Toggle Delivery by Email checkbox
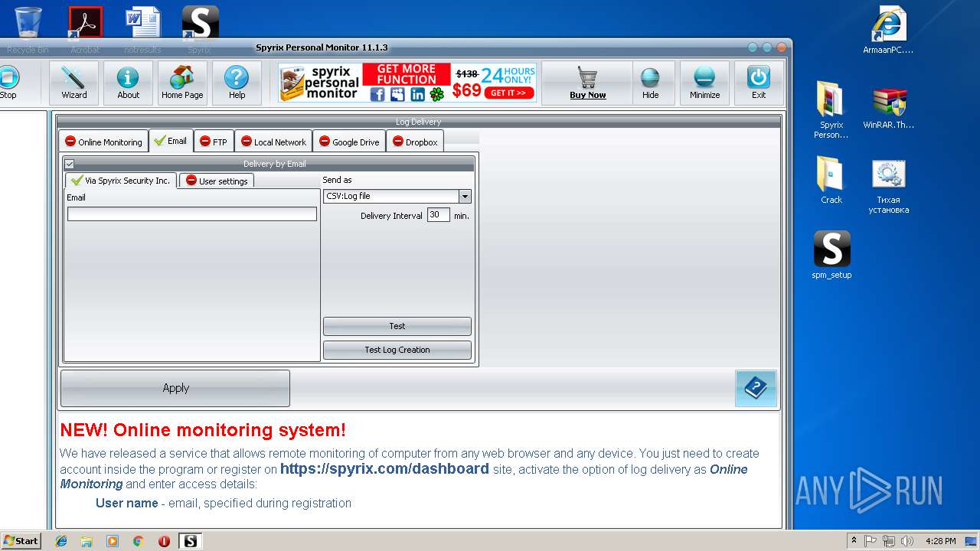The image size is (980, 551). point(69,164)
